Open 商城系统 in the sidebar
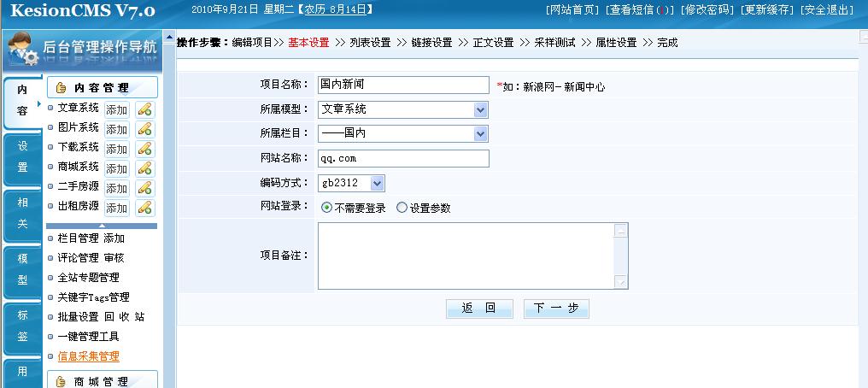Image resolution: width=868 pixels, height=388 pixels. point(78,167)
